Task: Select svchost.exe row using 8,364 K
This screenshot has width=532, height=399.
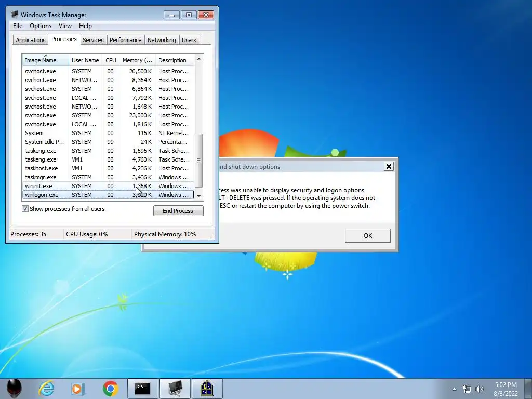Action: point(108,80)
